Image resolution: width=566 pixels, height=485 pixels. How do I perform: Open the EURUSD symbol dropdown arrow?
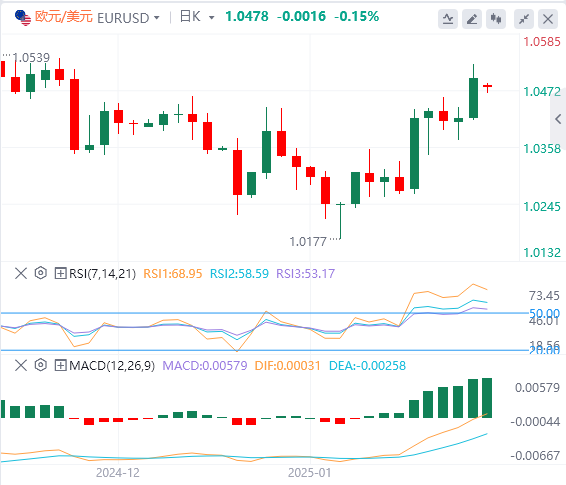coord(157,18)
